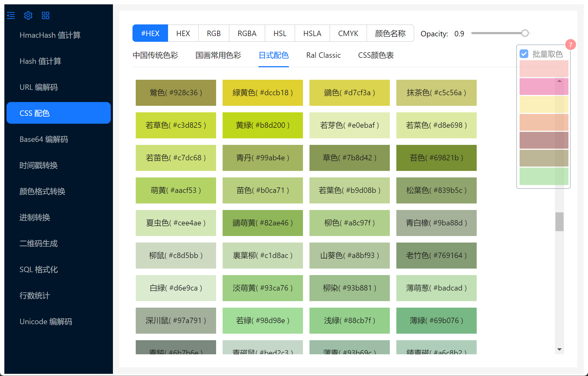Open the Ral Classic tab
This screenshot has width=588, height=376.
323,55
